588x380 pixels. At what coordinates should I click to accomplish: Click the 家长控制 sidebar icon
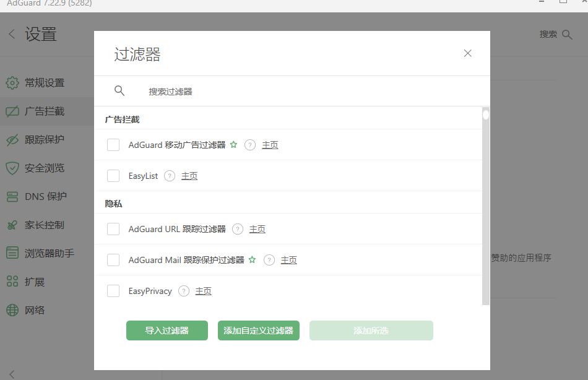[12, 225]
